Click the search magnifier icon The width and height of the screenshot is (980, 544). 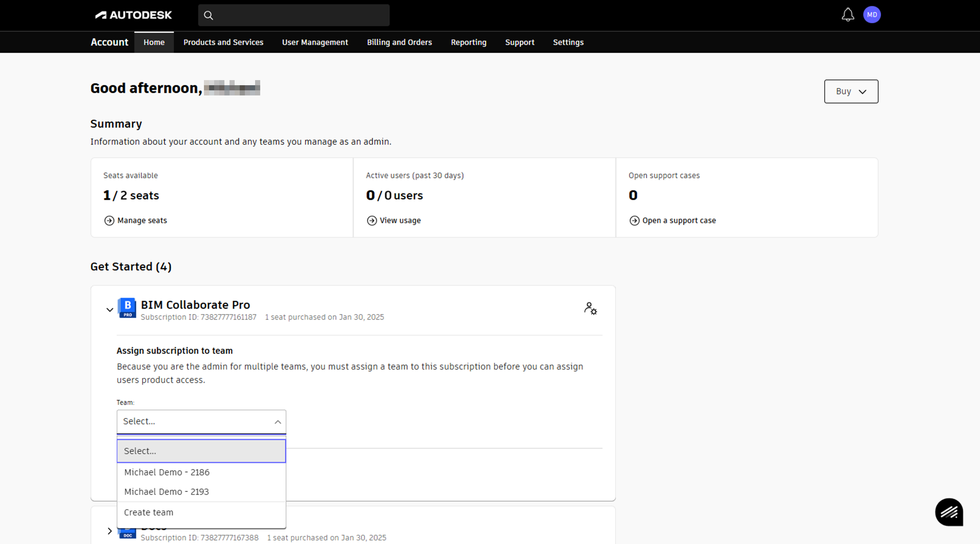tap(208, 15)
